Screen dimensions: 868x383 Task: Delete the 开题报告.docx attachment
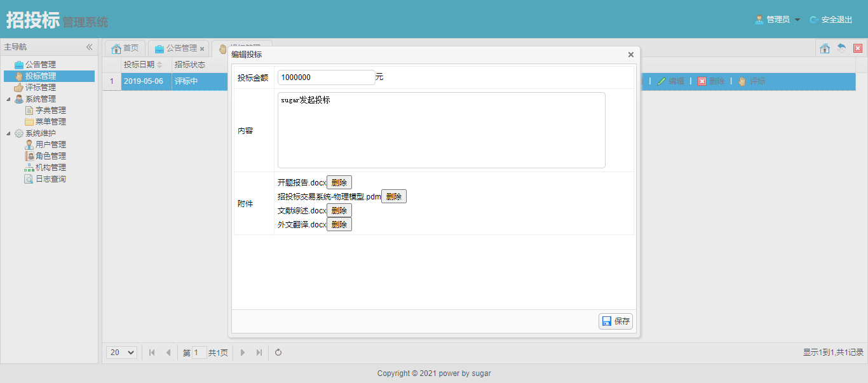(x=339, y=182)
